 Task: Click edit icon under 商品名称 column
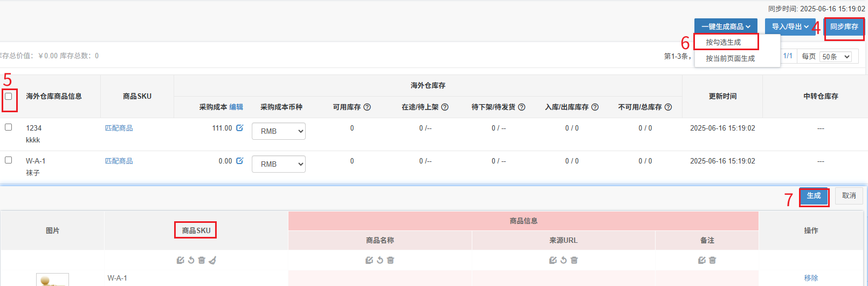pos(369,260)
